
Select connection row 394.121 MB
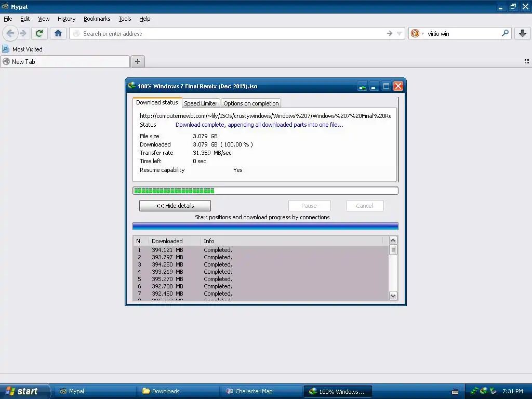[261, 250]
